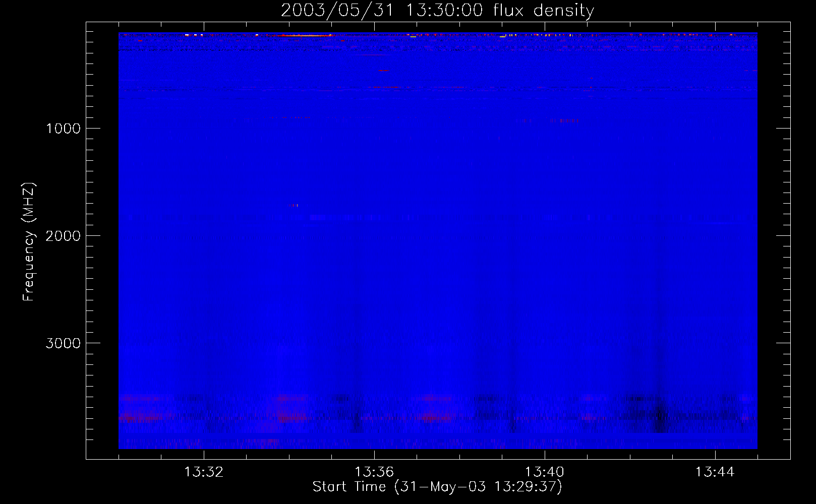Click the '13:32' time tick label
This screenshot has height=504, width=816.
[x=204, y=472]
